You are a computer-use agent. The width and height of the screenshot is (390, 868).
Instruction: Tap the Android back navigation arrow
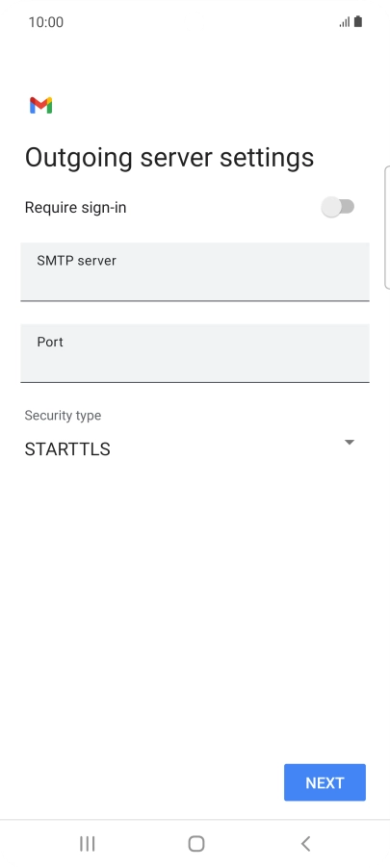click(305, 844)
